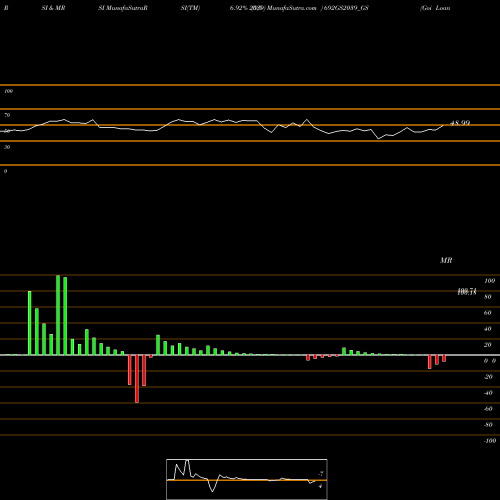
Task: Click the '(Goi Loan' header text
Action: point(435,8)
